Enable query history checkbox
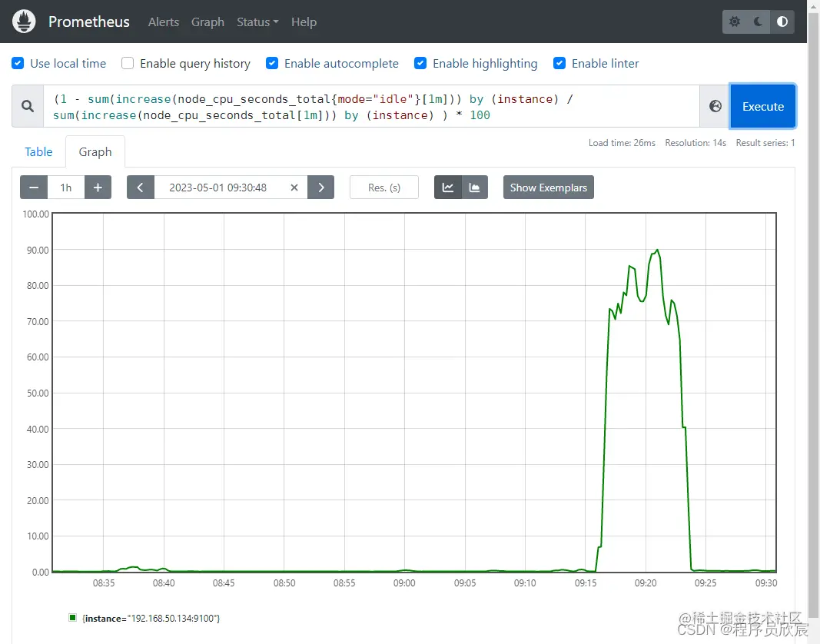Viewport: 820px width, 644px height. click(x=128, y=63)
